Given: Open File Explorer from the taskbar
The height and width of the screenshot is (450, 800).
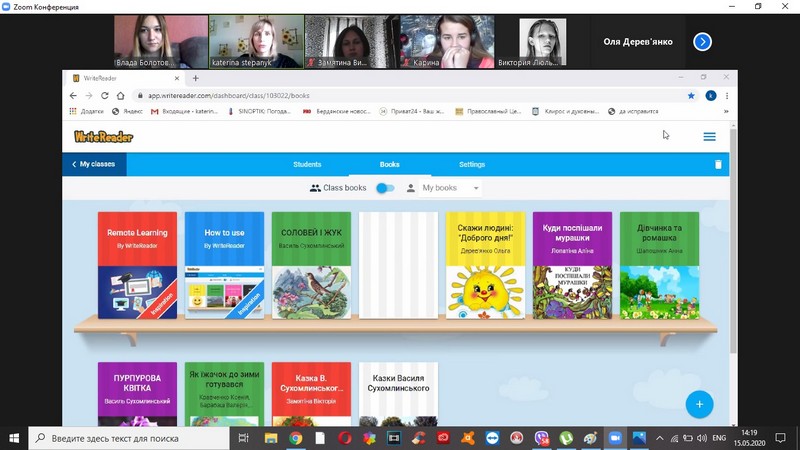Looking at the screenshot, I should [271, 438].
